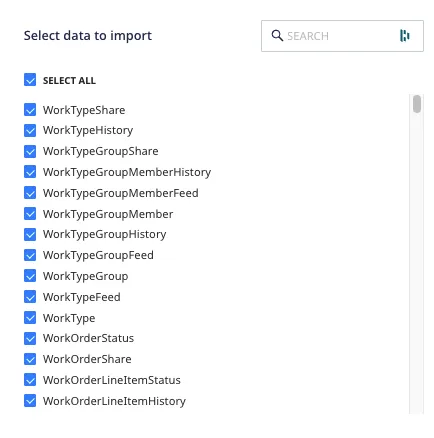
Task: Toggle the WorkTypeGroupHistory checkbox
Action: pyautogui.click(x=30, y=234)
